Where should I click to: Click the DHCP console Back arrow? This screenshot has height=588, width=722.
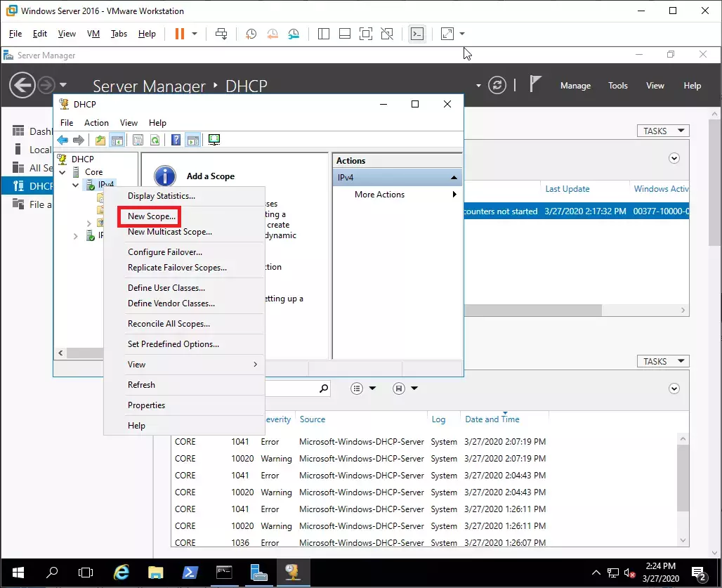pos(63,140)
